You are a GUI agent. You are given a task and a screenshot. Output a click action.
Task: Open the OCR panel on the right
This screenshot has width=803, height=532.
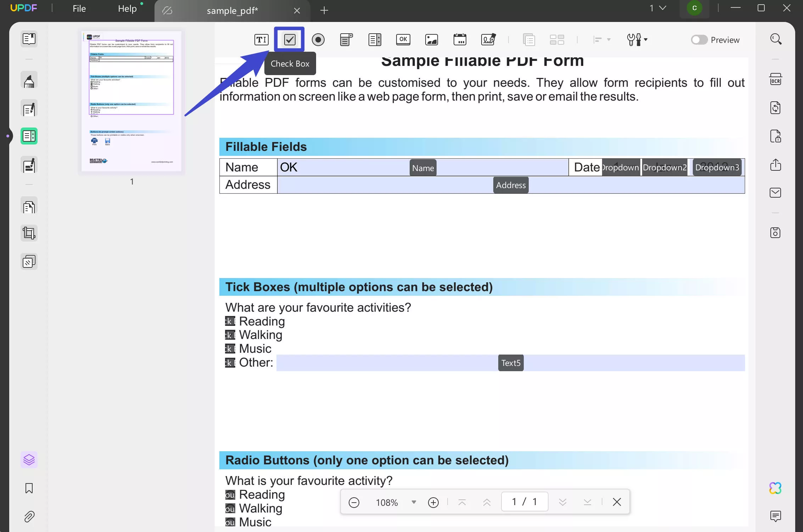tap(775, 79)
